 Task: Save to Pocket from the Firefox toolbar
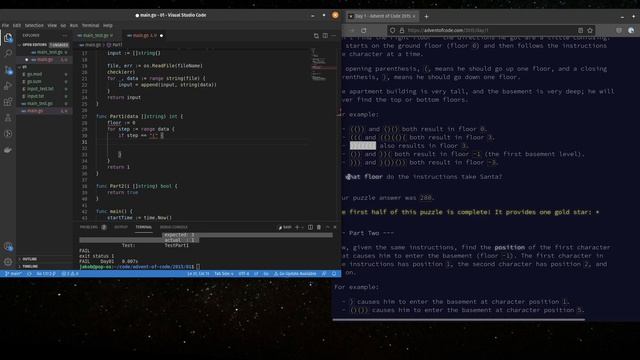(x=619, y=30)
